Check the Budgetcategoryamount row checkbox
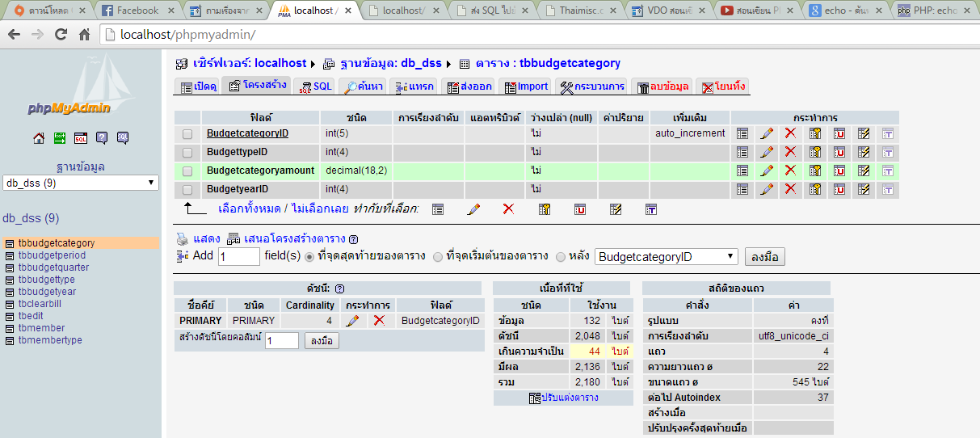This screenshot has height=438, width=980. (x=187, y=171)
